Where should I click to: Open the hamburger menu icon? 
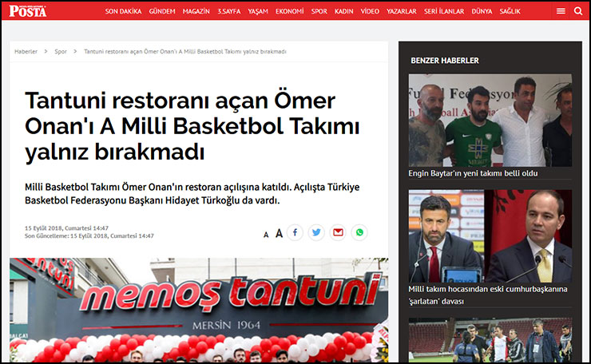[x=561, y=11]
